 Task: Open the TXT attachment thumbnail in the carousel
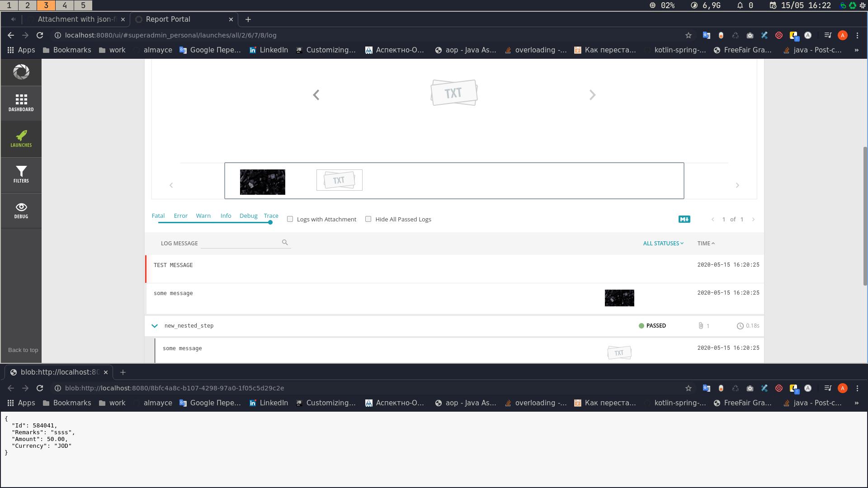click(x=339, y=180)
